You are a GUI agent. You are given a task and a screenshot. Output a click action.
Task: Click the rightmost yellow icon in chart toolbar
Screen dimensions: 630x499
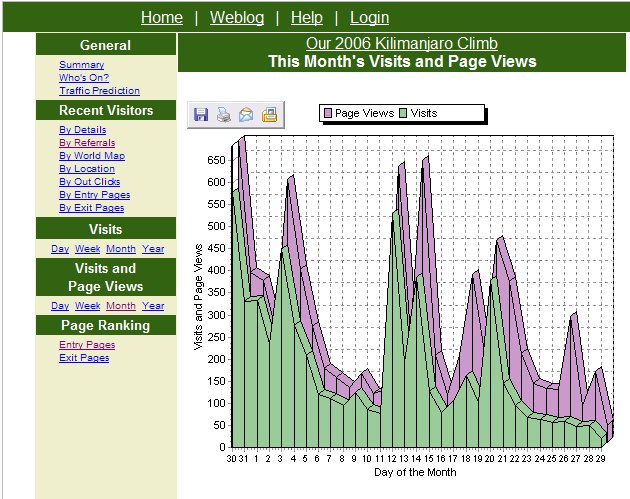(269, 115)
